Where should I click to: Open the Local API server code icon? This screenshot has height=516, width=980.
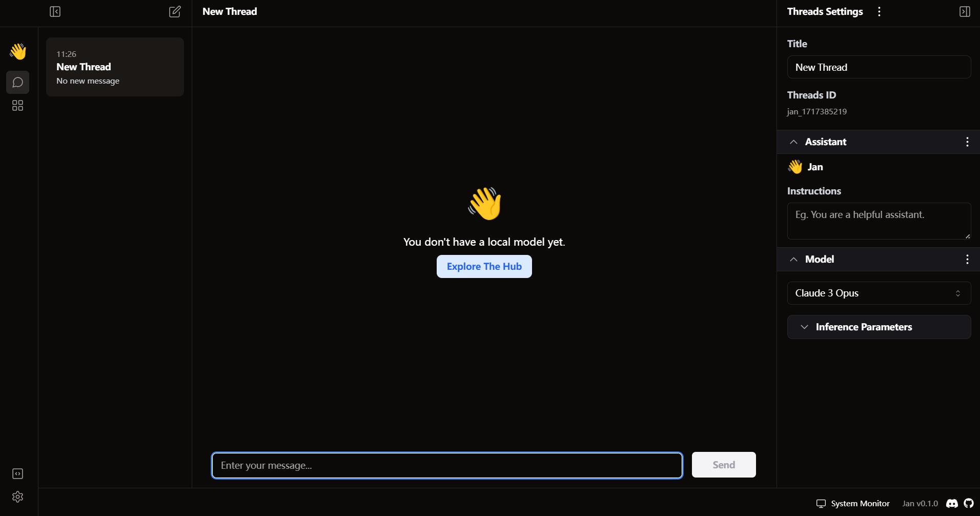coord(17,473)
